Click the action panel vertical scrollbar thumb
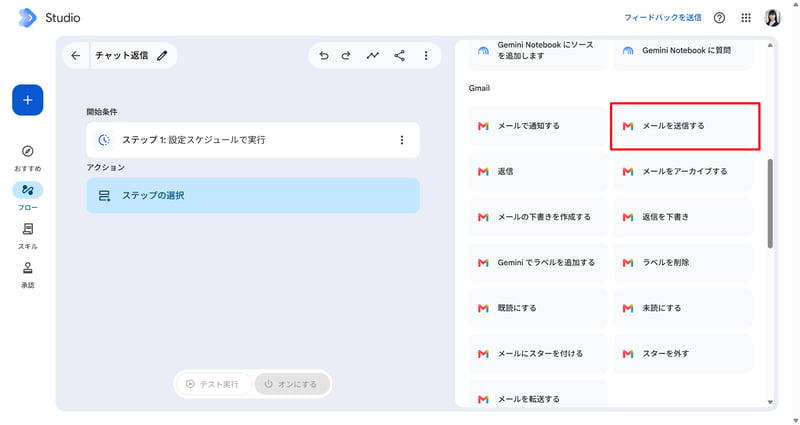The image size is (800, 425). [x=770, y=204]
